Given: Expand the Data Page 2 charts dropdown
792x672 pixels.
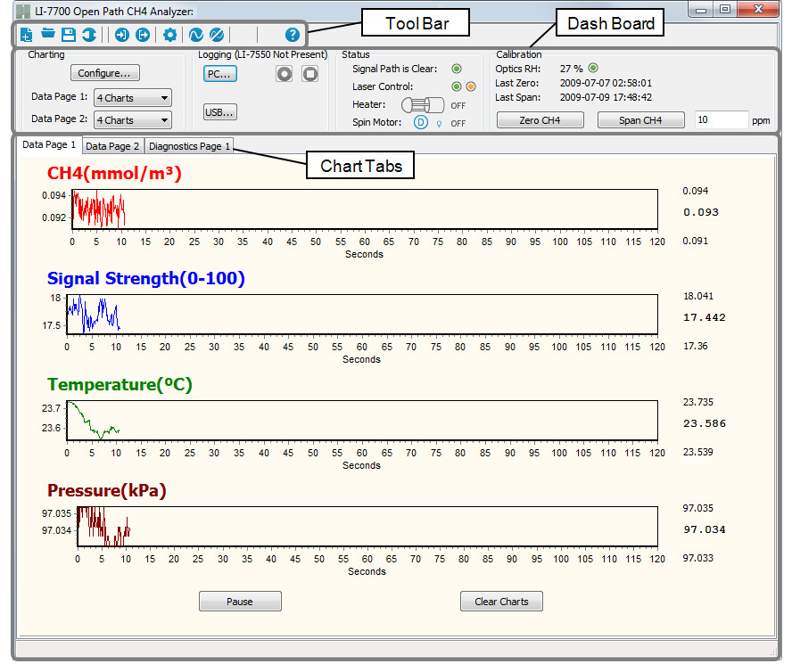Looking at the screenshot, I should (x=133, y=120).
